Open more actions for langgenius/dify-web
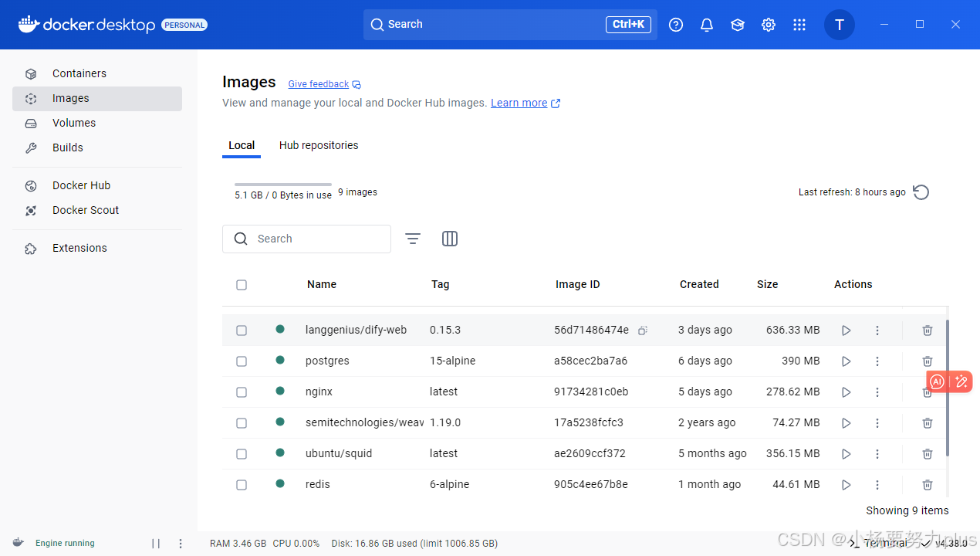Image resolution: width=980 pixels, height=556 pixels. click(x=877, y=331)
